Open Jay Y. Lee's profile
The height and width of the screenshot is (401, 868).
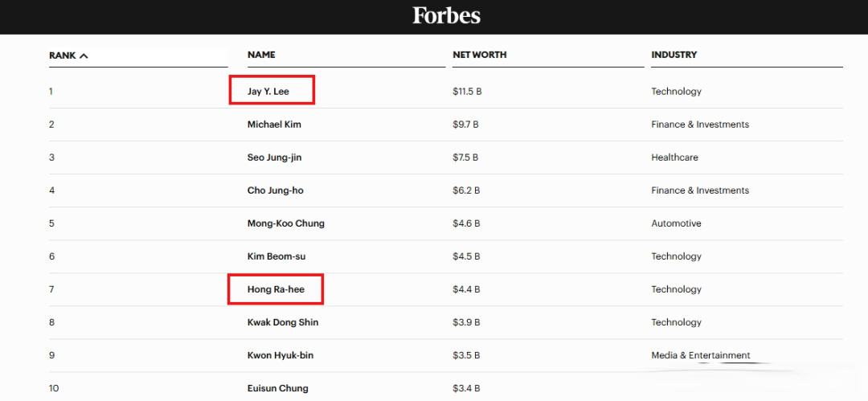click(x=268, y=92)
